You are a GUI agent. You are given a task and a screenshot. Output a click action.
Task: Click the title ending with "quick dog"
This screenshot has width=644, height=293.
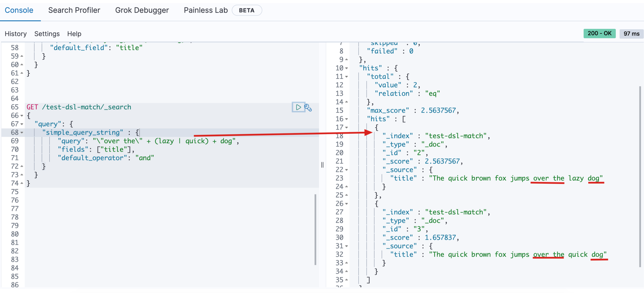click(518, 255)
